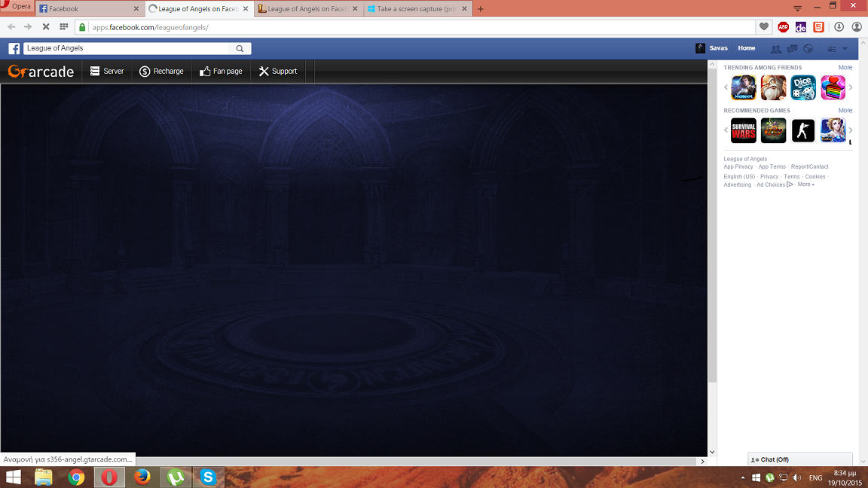Viewport: 868px width, 488px height.
Task: Open Facebook notifications globe icon
Action: coord(808,49)
